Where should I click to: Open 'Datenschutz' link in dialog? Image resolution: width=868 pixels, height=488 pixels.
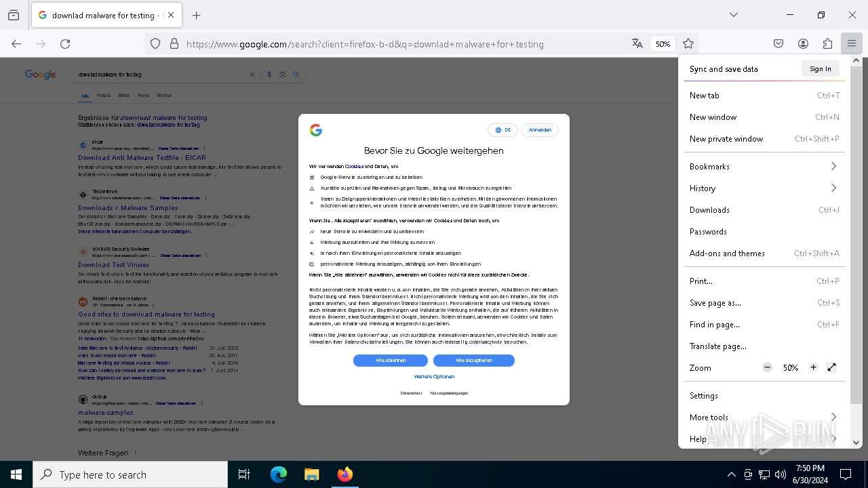click(x=411, y=393)
